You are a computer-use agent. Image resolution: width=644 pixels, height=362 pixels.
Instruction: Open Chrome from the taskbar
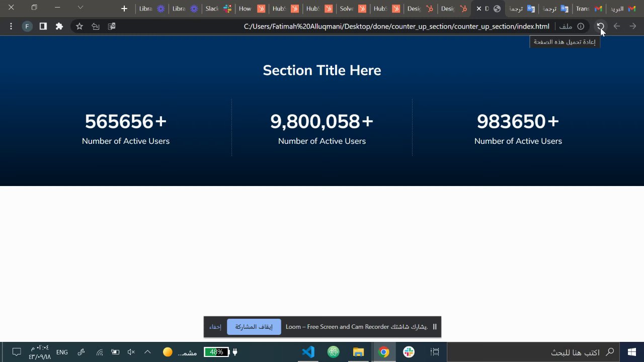(x=384, y=352)
